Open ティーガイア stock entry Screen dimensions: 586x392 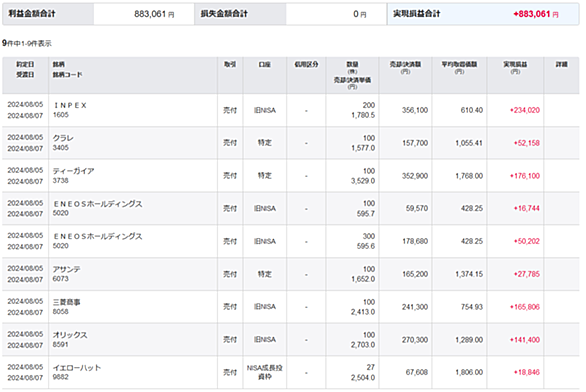(x=73, y=171)
